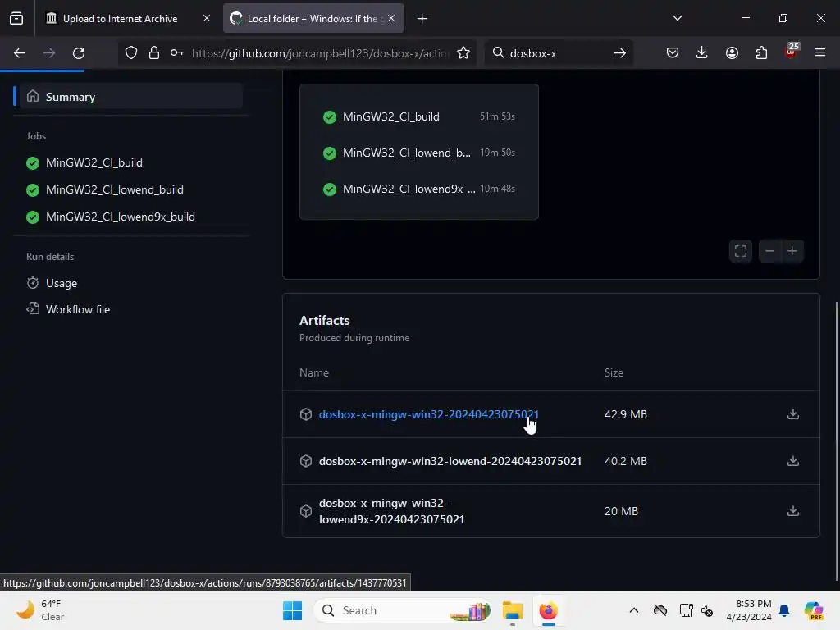
Task: Zoom out the workflow graph
Action: click(x=769, y=251)
